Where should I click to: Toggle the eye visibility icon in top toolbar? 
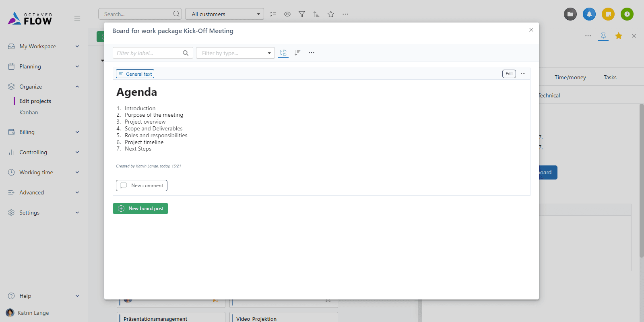pyautogui.click(x=287, y=14)
